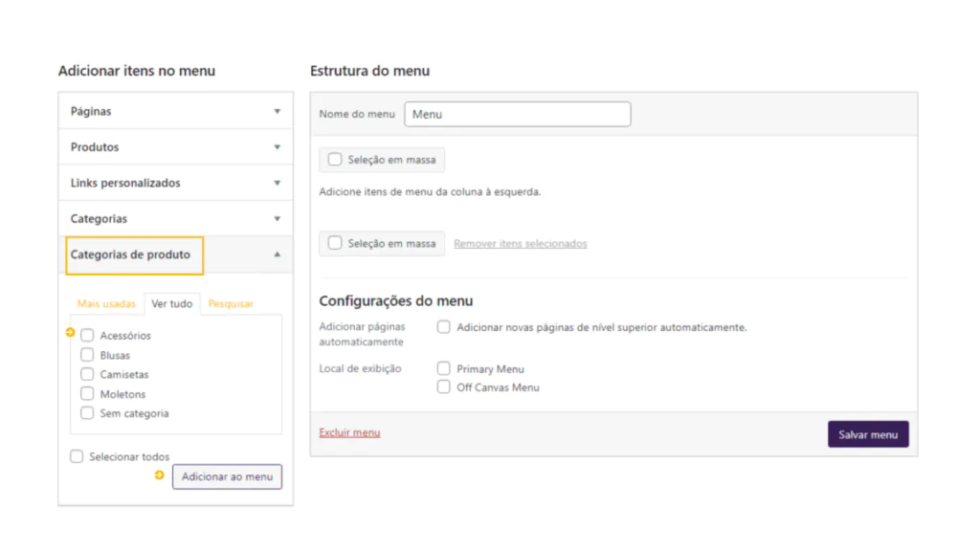Check the Camisetas category
Viewport: 980px width, 551px height.
tap(87, 374)
